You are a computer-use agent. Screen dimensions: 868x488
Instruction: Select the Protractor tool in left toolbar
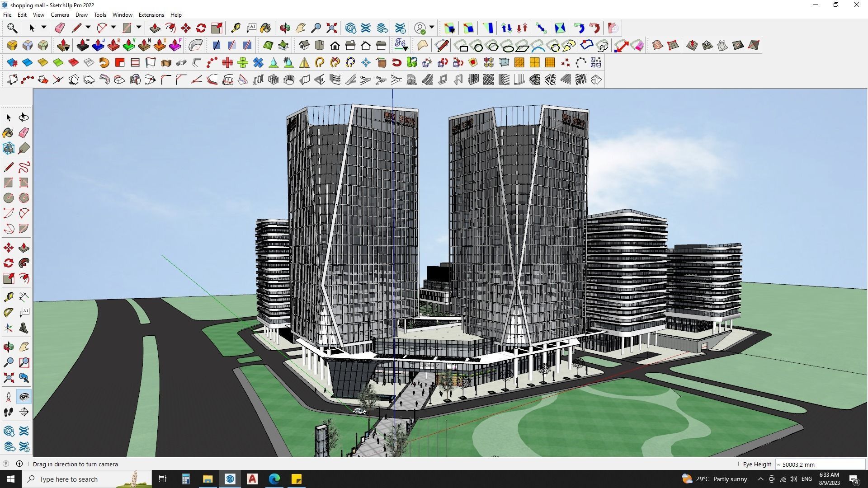click(9, 312)
